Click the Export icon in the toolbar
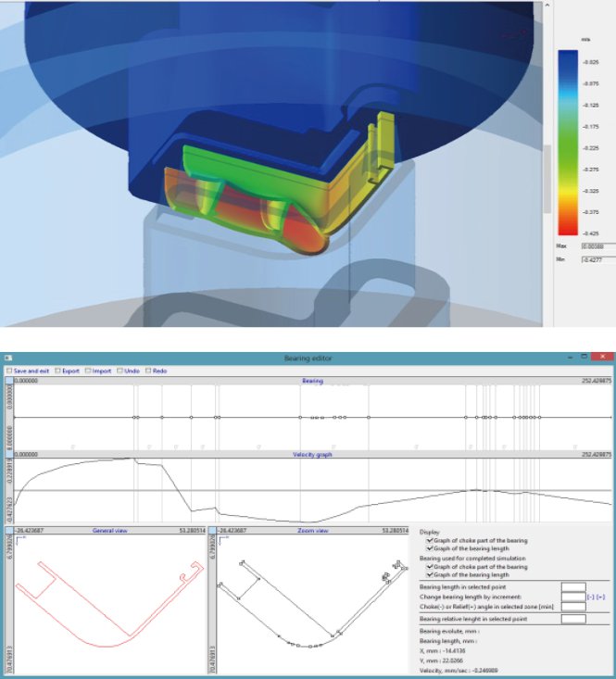The image size is (616, 679). [57, 371]
